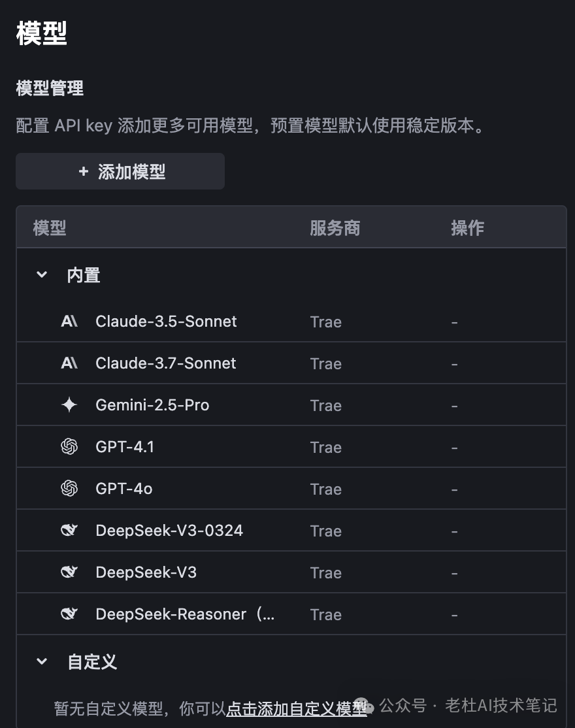The width and height of the screenshot is (575, 728).
Task: Click the Gemini sparkle icon
Action: pyautogui.click(x=69, y=405)
